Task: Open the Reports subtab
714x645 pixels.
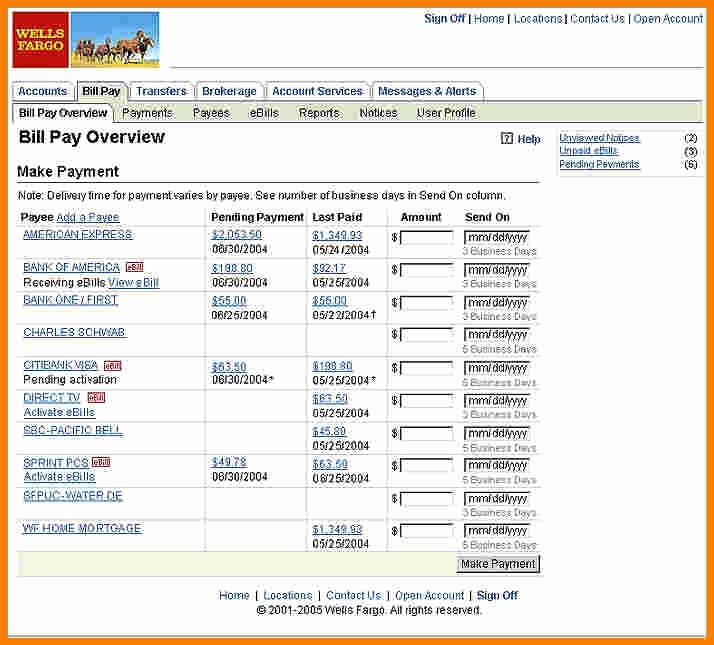Action: pos(319,113)
